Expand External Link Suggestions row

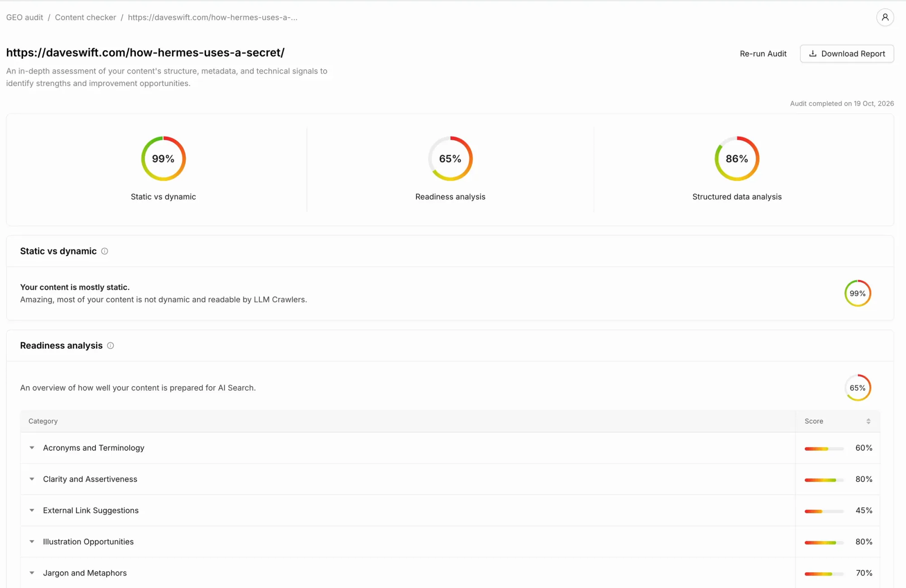click(32, 510)
